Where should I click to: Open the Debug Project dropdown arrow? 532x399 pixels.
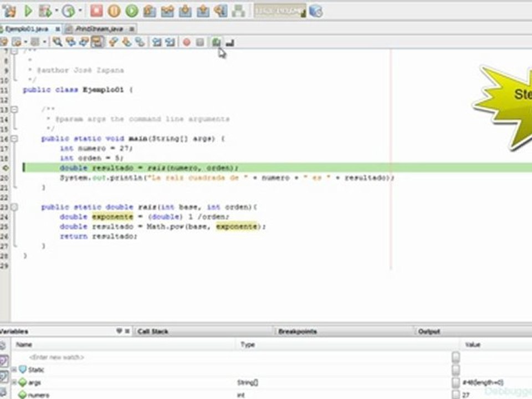click(x=57, y=11)
